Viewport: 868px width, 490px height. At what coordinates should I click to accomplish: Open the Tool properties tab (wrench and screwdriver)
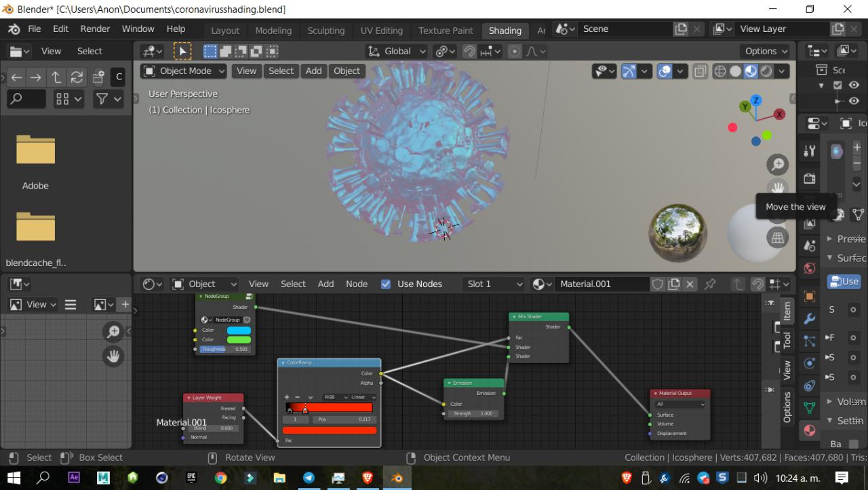coord(809,151)
